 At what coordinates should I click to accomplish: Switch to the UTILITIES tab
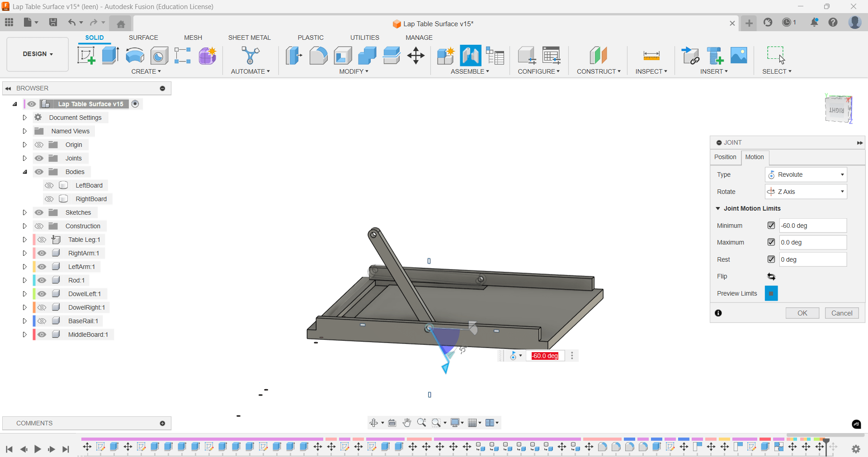364,38
